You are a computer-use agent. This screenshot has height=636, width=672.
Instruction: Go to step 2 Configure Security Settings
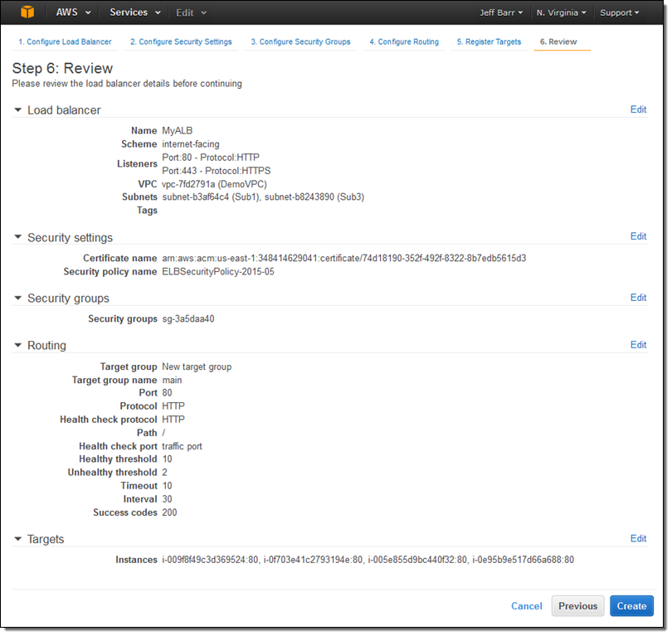pos(181,41)
